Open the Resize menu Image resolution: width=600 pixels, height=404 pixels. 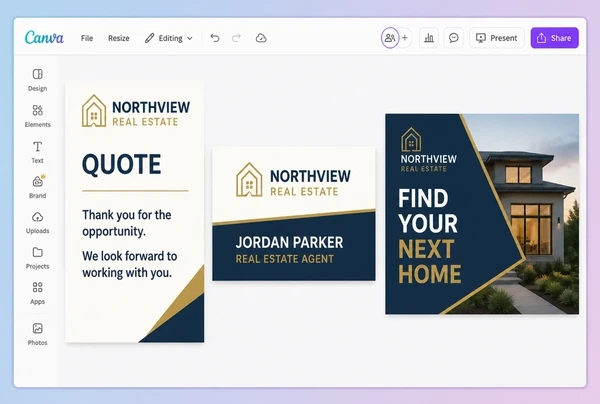(119, 38)
